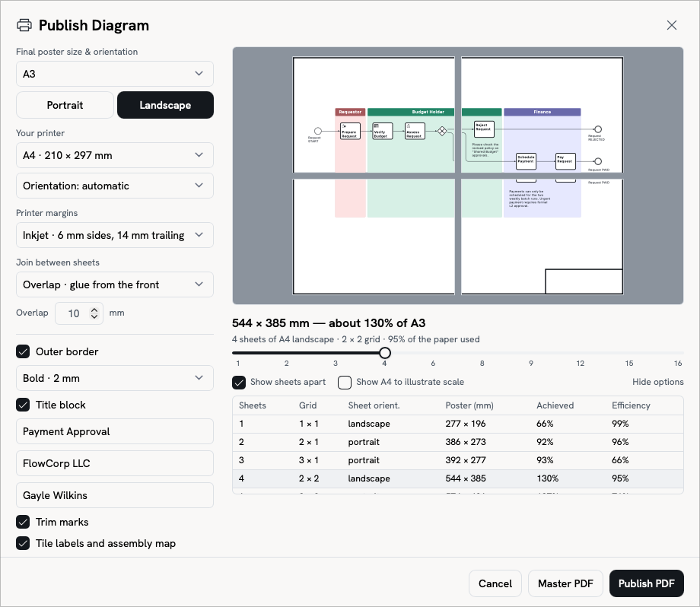Image resolution: width=700 pixels, height=607 pixels.
Task: Open the Overlap glue from the front dropdown
Action: (x=115, y=284)
